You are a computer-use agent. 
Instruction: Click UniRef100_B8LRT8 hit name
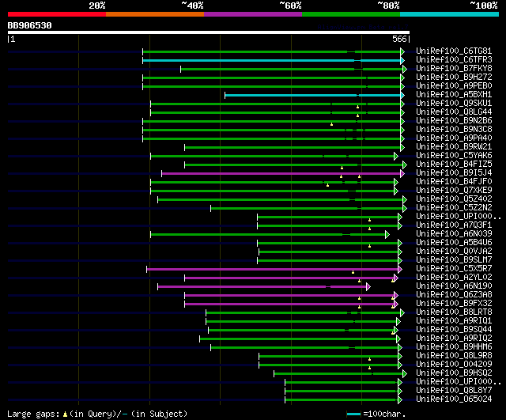pos(454,312)
